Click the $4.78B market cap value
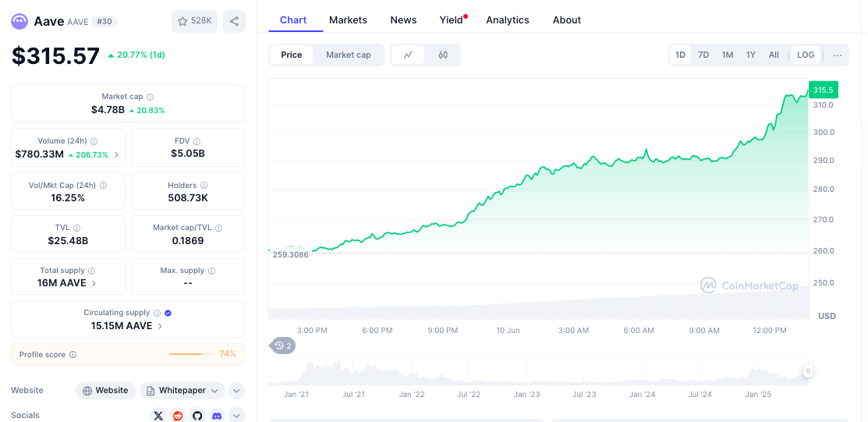The width and height of the screenshot is (868, 422). [x=108, y=110]
